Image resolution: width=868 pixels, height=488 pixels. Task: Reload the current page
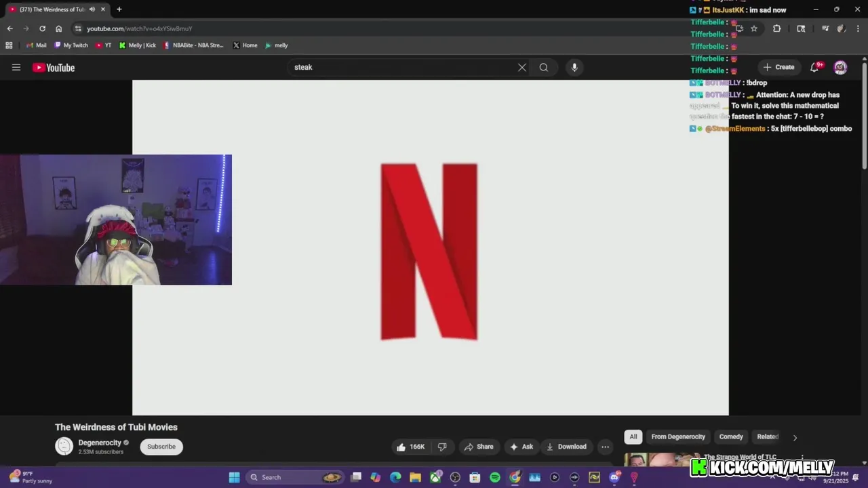pos(42,28)
